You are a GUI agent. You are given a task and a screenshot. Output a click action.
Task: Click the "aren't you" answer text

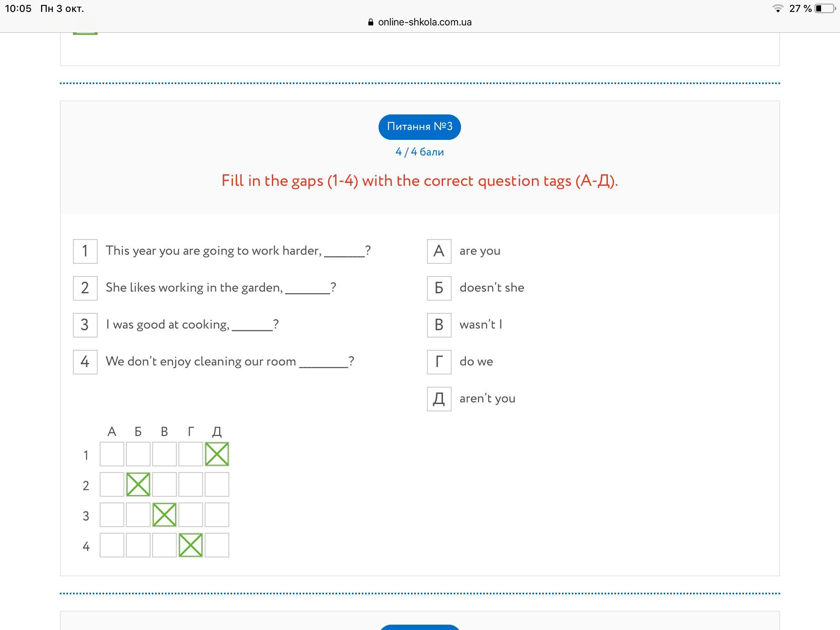tap(487, 399)
